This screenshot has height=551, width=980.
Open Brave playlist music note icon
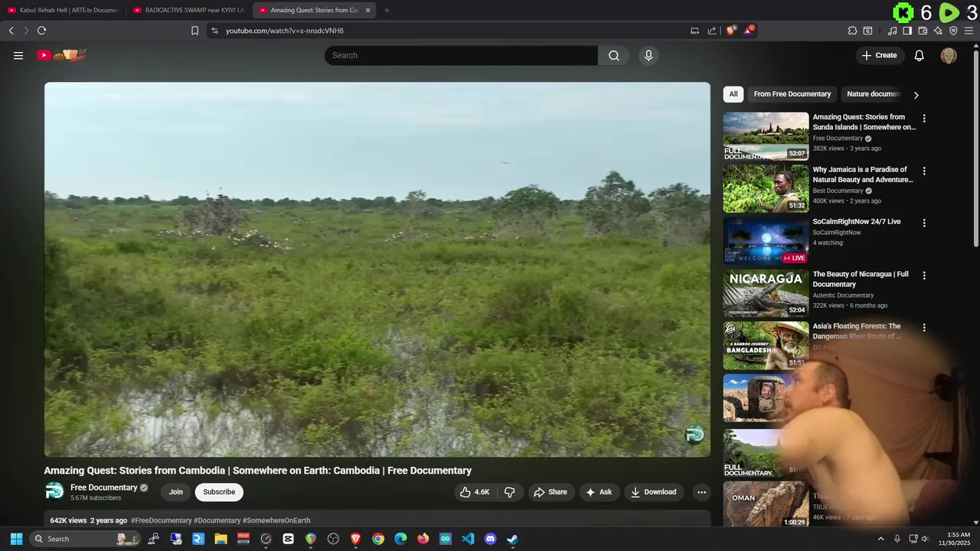tap(892, 31)
